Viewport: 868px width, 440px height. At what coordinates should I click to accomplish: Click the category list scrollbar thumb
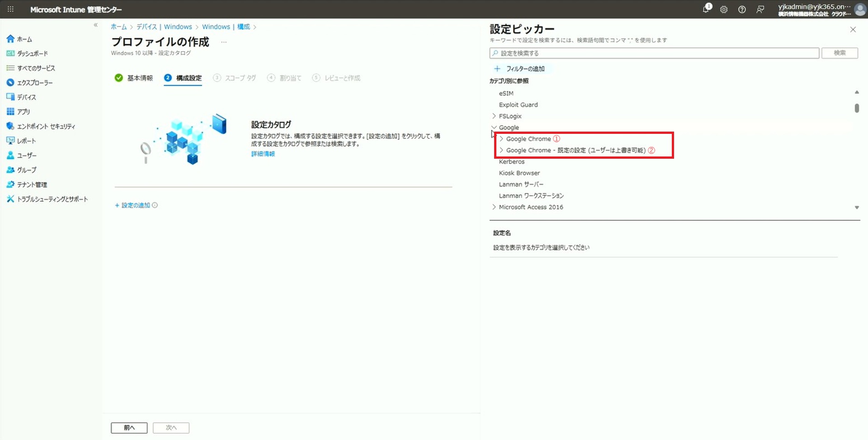[856, 108]
